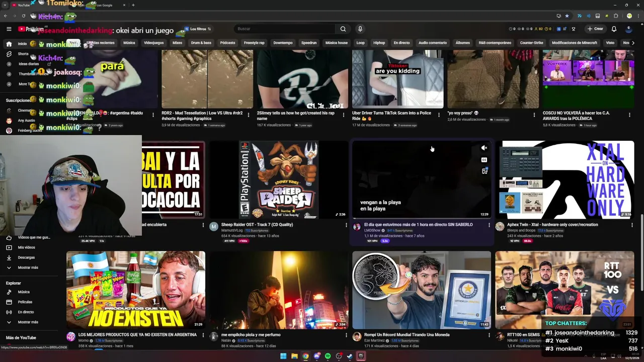The height and width of the screenshot is (362, 644).
Task: Click the Crear button
Action: point(595,29)
